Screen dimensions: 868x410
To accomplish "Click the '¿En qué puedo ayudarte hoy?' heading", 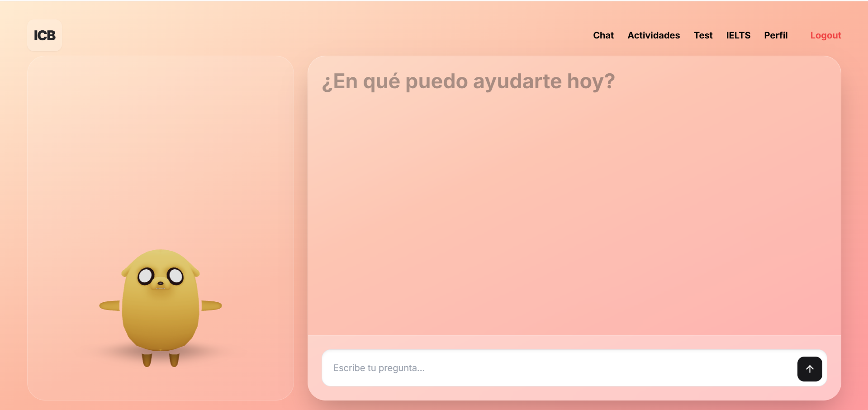I will 468,81.
